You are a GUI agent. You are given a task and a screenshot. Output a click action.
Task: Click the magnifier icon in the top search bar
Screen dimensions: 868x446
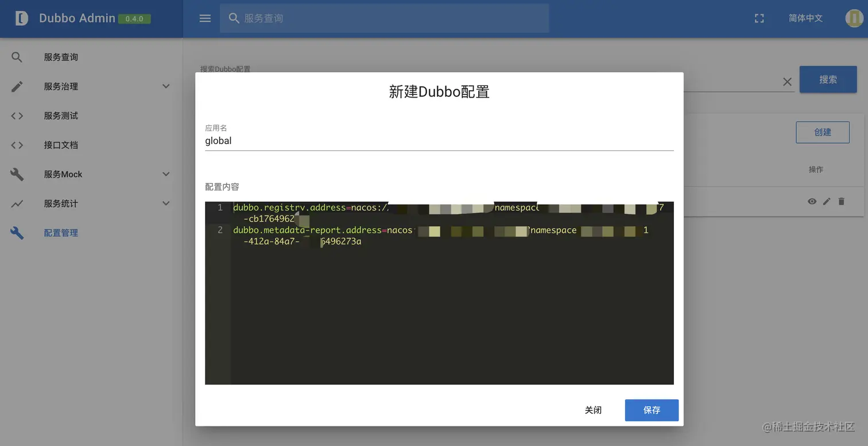234,18
